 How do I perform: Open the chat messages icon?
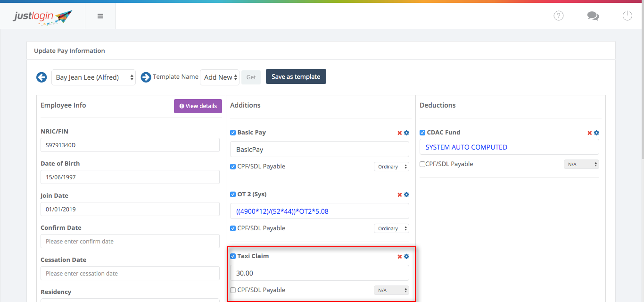click(x=593, y=16)
